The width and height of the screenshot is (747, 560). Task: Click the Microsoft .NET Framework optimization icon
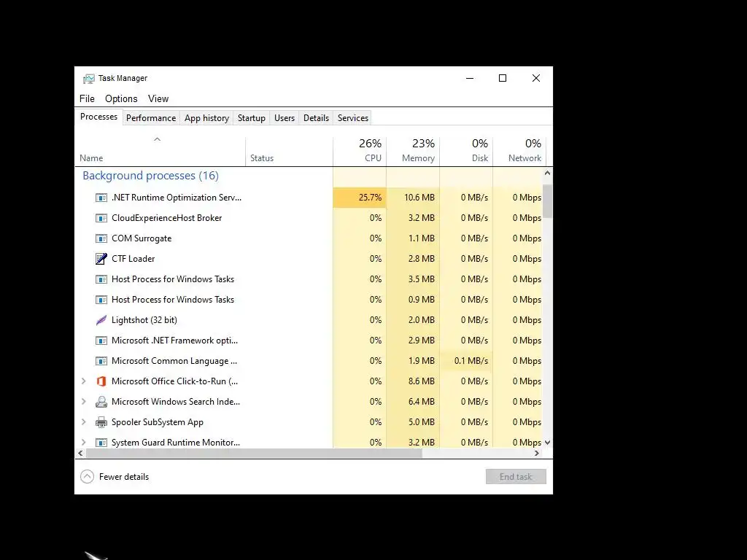(101, 341)
